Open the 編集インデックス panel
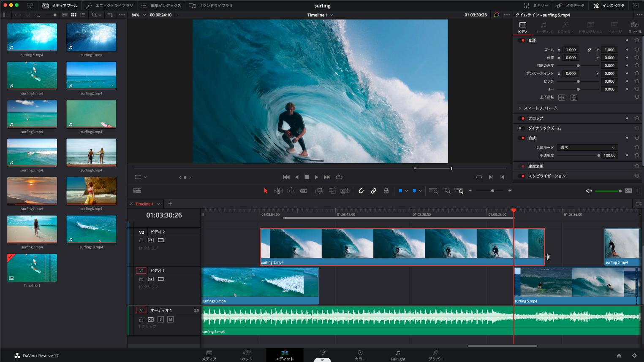This screenshot has width=644, height=362. click(161, 5)
